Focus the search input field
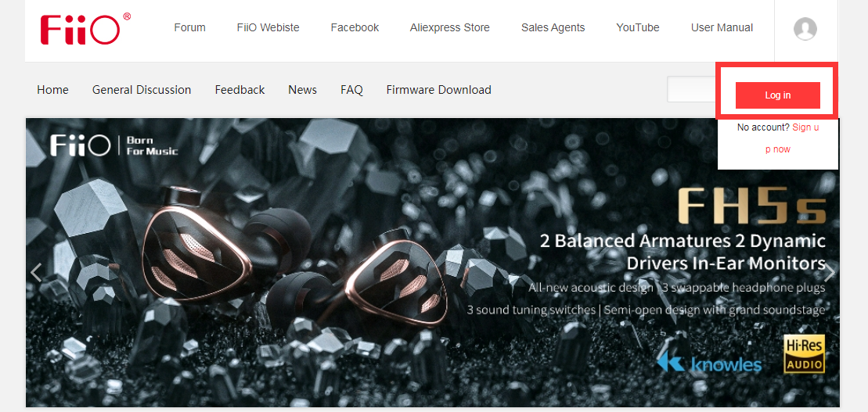The height and width of the screenshot is (412, 868). (x=691, y=90)
